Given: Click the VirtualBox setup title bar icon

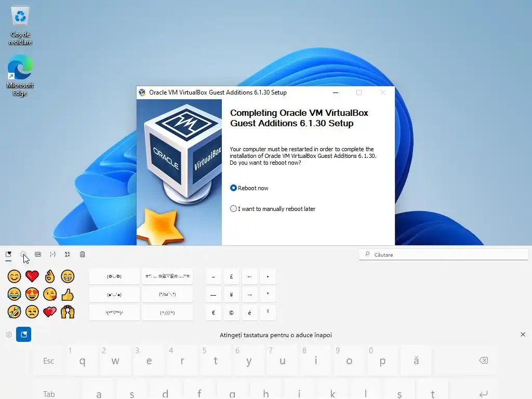Looking at the screenshot, I should (142, 92).
